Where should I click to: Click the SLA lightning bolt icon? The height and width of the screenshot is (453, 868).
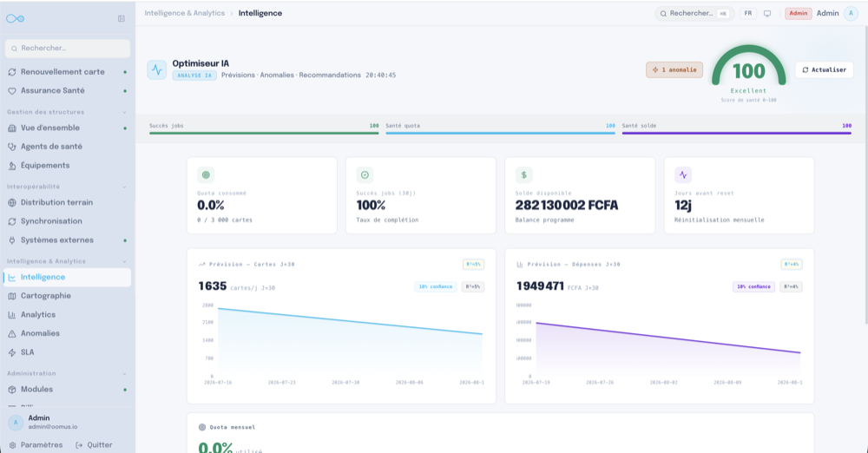[12, 352]
